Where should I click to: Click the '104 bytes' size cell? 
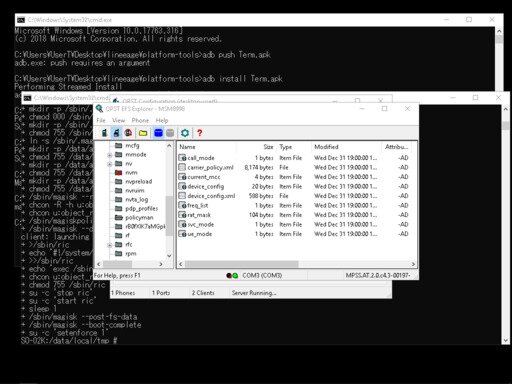click(261, 215)
